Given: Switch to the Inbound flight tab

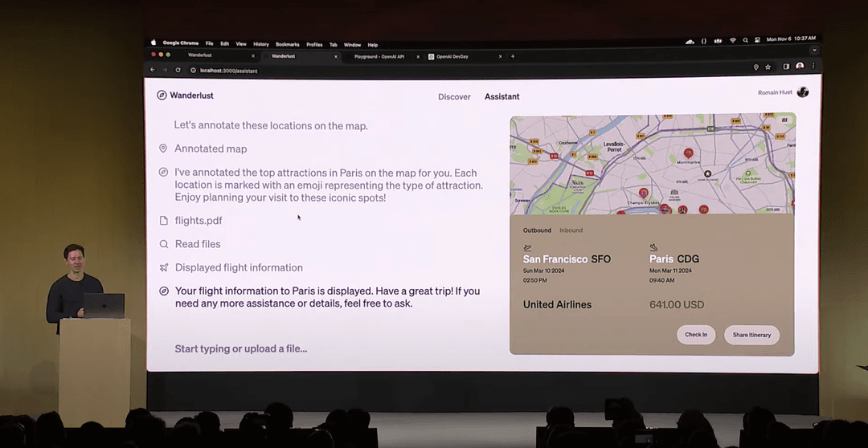Looking at the screenshot, I should (571, 230).
